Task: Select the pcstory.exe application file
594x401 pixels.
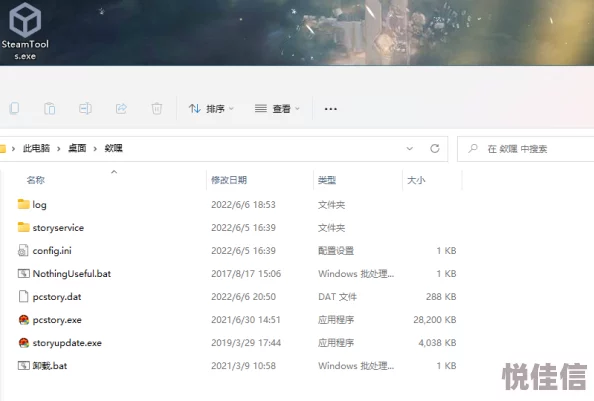Action: click(x=57, y=320)
